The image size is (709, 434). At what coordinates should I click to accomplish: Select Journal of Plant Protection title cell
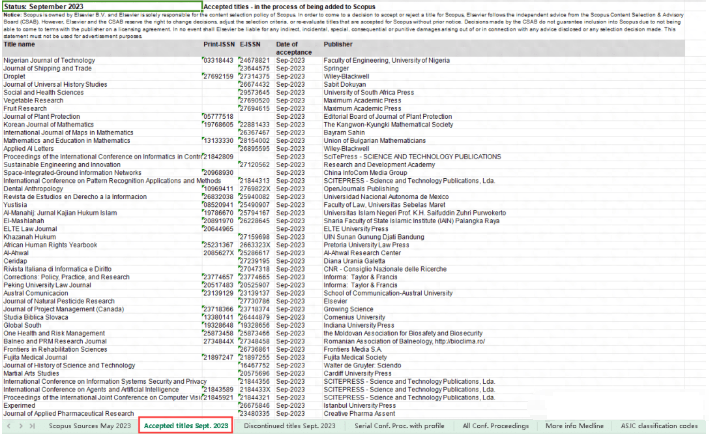pyautogui.click(x=42, y=117)
